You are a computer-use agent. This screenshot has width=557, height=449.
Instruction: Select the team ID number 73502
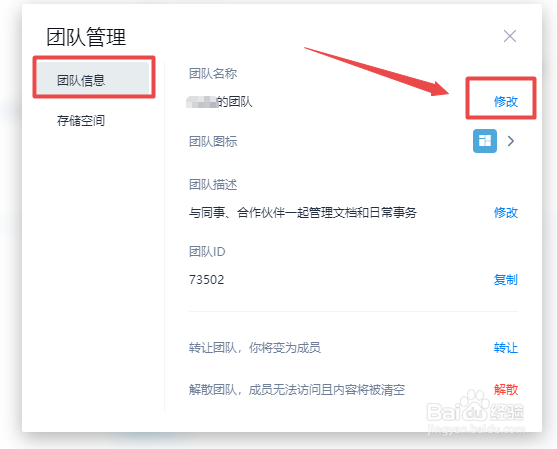coord(206,280)
